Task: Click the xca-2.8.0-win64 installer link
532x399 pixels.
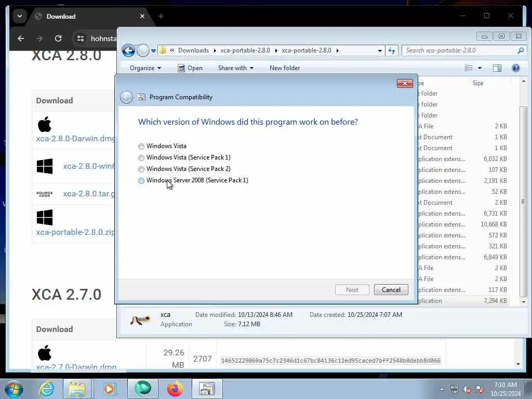Action: point(89,166)
